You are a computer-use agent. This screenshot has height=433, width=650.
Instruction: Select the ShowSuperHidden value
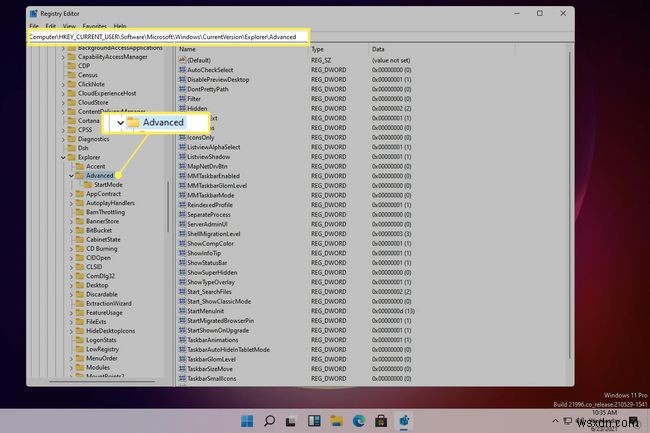click(x=212, y=272)
